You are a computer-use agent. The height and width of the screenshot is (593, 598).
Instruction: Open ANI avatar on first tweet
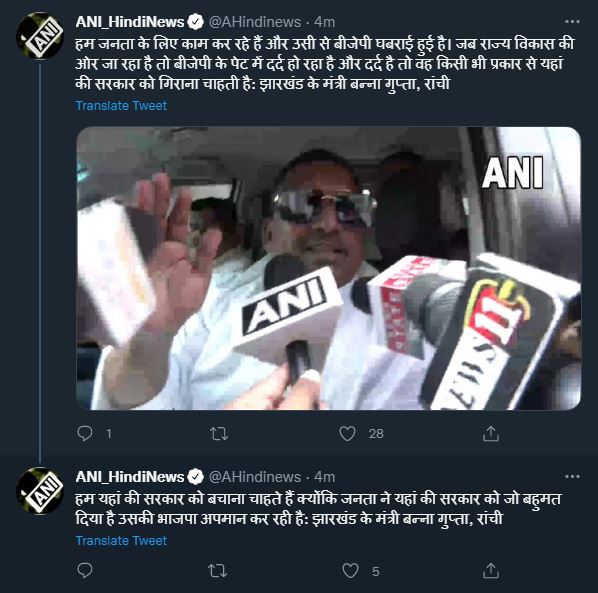click(x=40, y=36)
